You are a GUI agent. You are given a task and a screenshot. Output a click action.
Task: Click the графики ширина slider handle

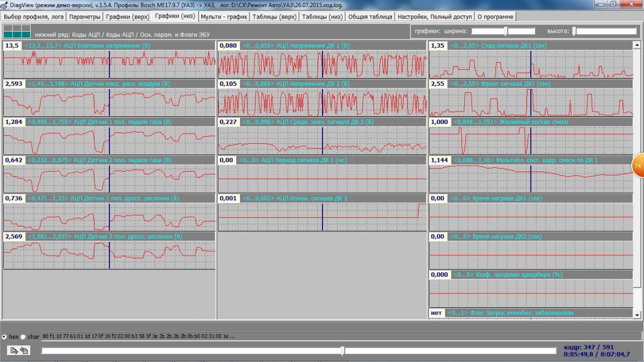[505, 31]
